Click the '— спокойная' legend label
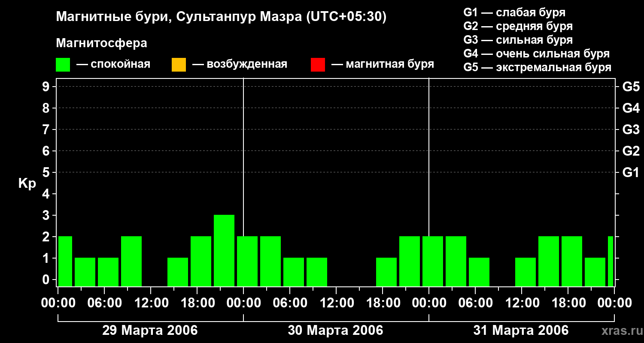Screen dimensions: 644x343 tap(113, 65)
